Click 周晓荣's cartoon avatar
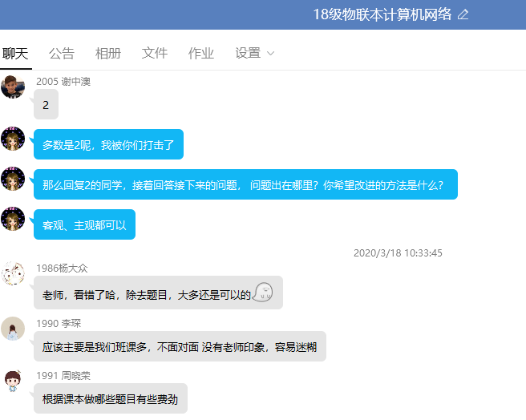The image size is (526, 420). coord(13,381)
